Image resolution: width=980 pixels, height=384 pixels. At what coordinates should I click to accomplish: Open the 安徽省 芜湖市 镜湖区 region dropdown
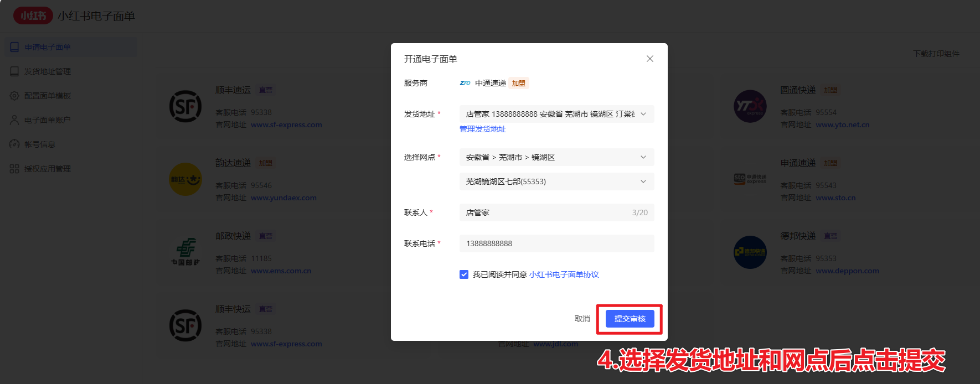tap(556, 157)
